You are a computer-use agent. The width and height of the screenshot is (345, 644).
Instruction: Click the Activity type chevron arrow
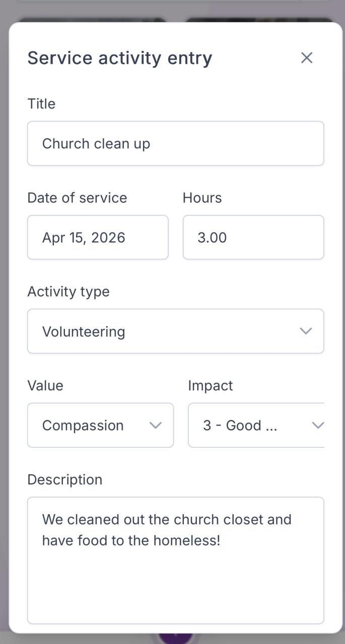click(306, 331)
